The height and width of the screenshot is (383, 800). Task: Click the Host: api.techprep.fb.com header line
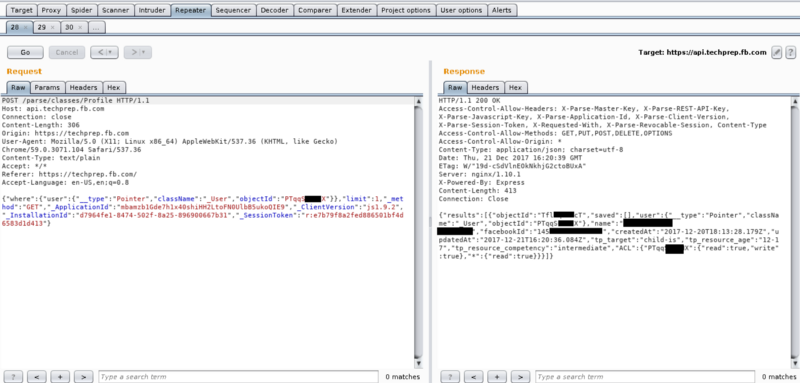point(53,109)
